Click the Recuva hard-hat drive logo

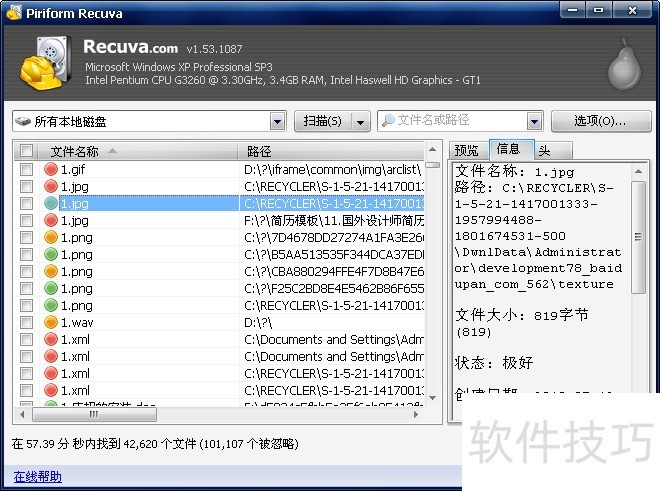45,62
